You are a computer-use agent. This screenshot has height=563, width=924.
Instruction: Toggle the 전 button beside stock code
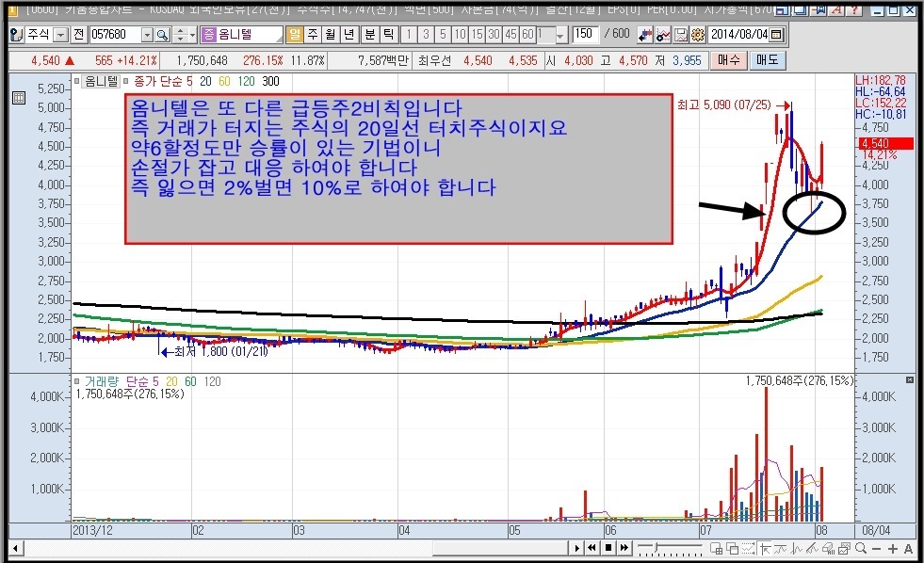tap(78, 35)
